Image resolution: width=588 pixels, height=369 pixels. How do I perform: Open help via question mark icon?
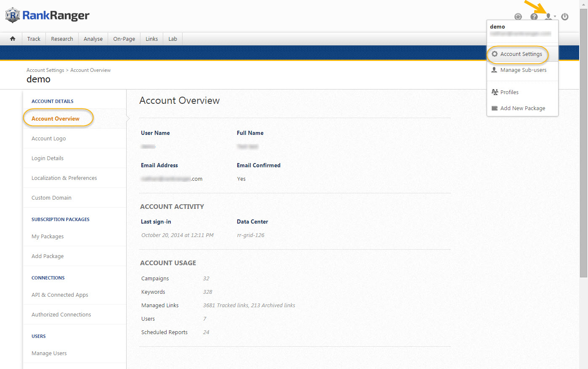click(534, 17)
